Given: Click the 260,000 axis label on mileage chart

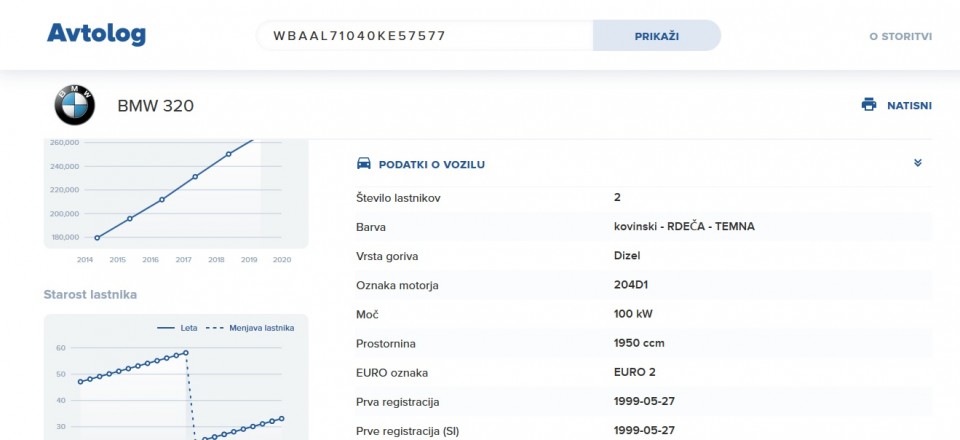Looking at the screenshot, I should pyautogui.click(x=64, y=143).
